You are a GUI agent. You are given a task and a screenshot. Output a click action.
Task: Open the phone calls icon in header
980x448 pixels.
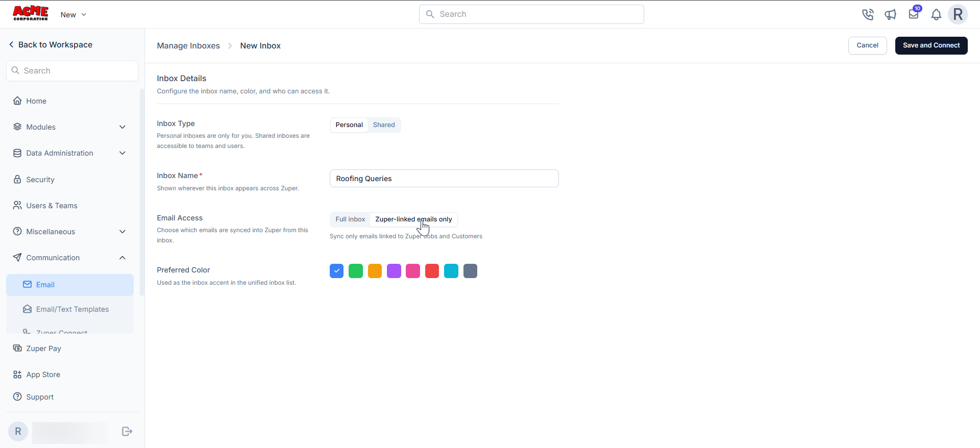(x=868, y=14)
